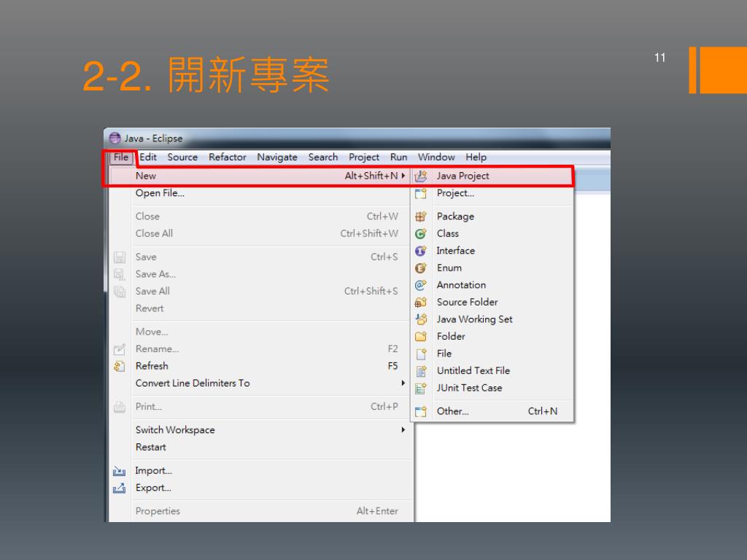Click the Export icon in File menu
Viewport: 747px width, 560px height.
point(119,488)
